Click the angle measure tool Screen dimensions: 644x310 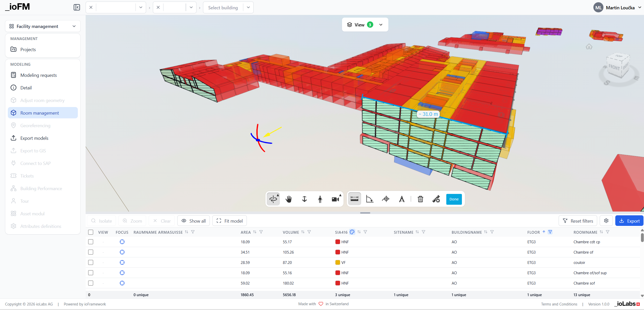click(x=369, y=199)
